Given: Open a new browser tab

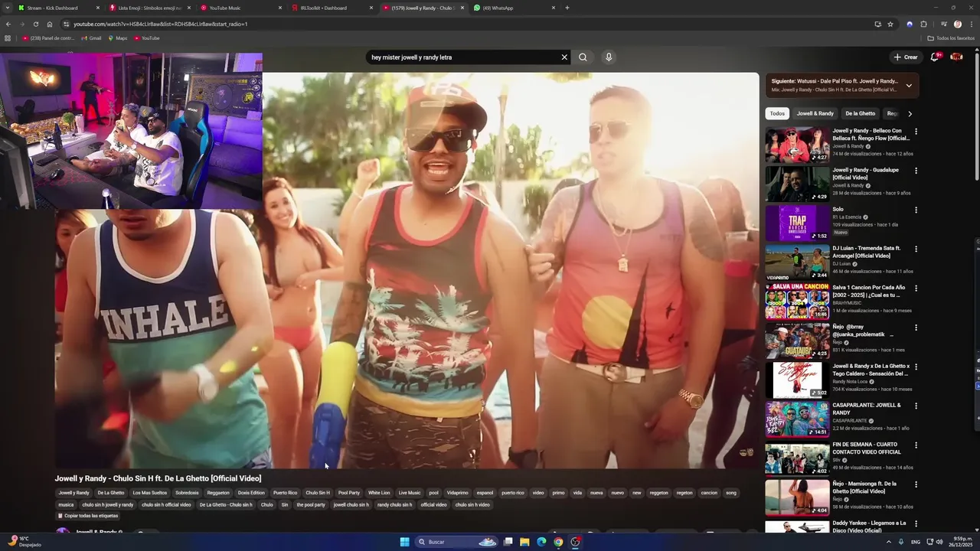Looking at the screenshot, I should (x=567, y=8).
